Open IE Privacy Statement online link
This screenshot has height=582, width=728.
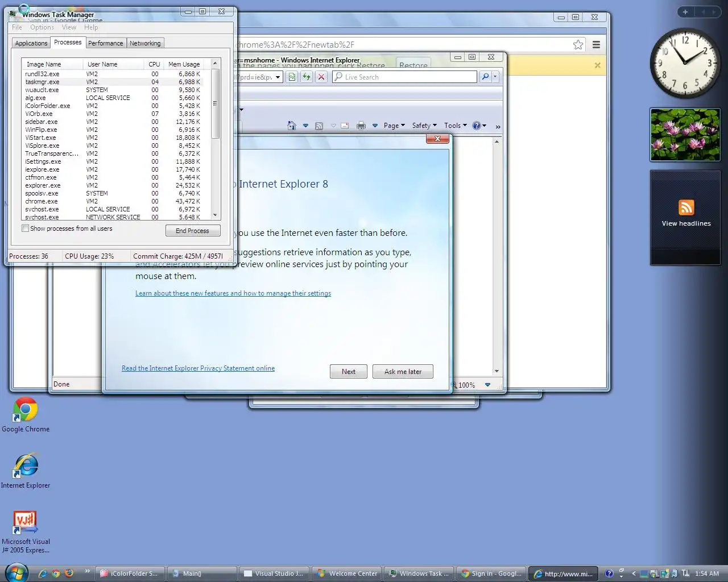coord(198,368)
